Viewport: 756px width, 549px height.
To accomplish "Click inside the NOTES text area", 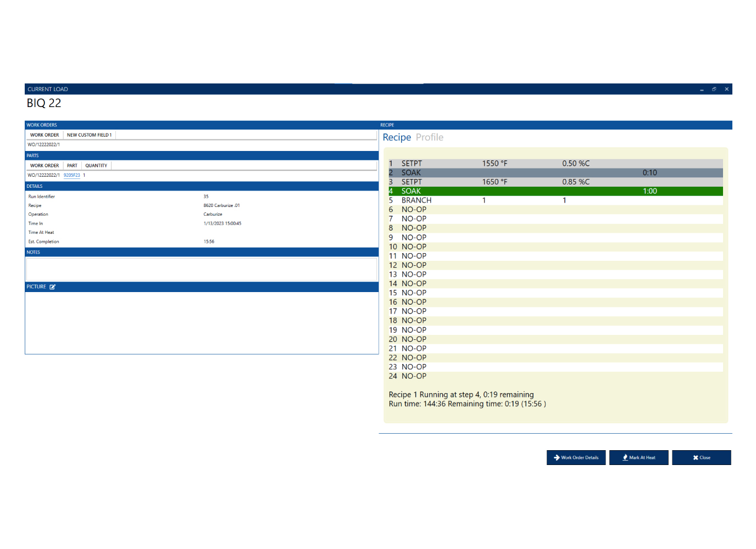I will pos(201,268).
